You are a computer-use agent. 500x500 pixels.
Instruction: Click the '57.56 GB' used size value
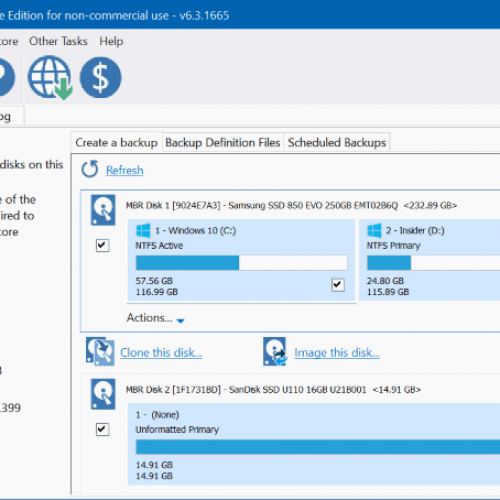(x=154, y=281)
